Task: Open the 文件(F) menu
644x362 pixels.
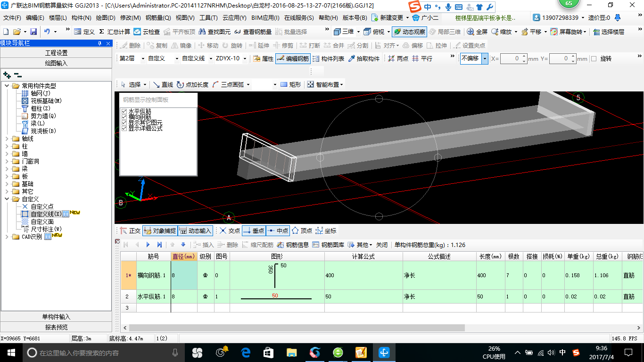Action: coord(12,18)
